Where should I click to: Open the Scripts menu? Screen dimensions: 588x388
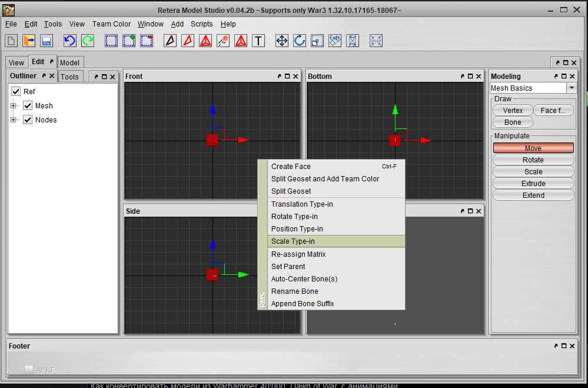click(201, 24)
